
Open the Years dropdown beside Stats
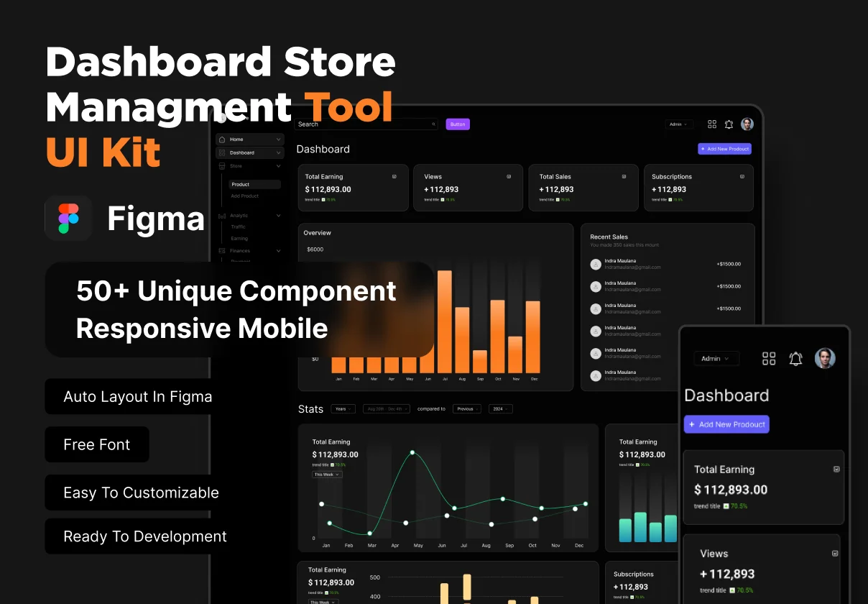tap(343, 409)
